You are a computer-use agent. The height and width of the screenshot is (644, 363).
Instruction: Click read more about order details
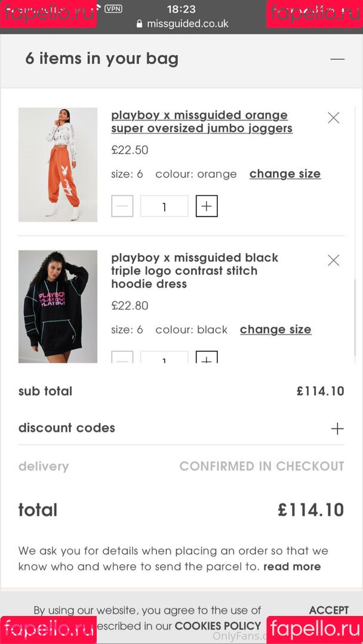[292, 566]
